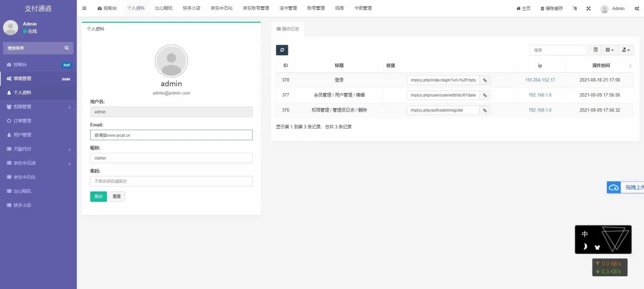Click the IP link 110.254.152.17
Viewport: 644px width, 289px height.
coord(540,80)
